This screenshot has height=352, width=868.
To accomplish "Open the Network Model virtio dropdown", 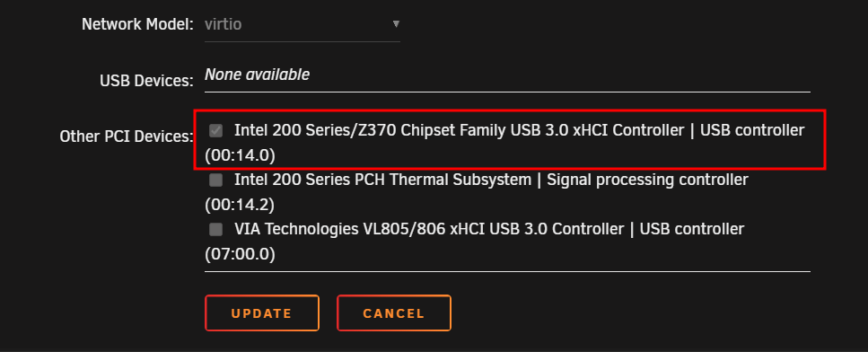I will pyautogui.click(x=302, y=25).
